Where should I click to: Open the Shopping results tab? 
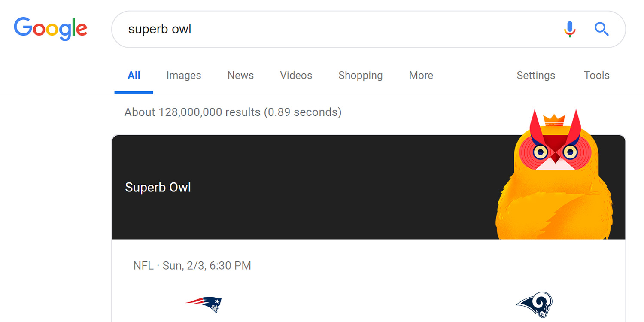pyautogui.click(x=360, y=76)
